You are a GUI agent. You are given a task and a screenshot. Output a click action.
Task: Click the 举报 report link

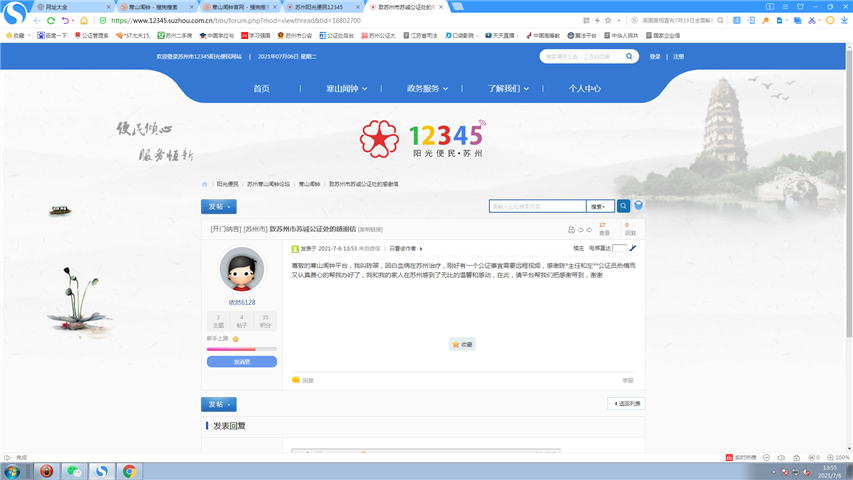(x=628, y=380)
